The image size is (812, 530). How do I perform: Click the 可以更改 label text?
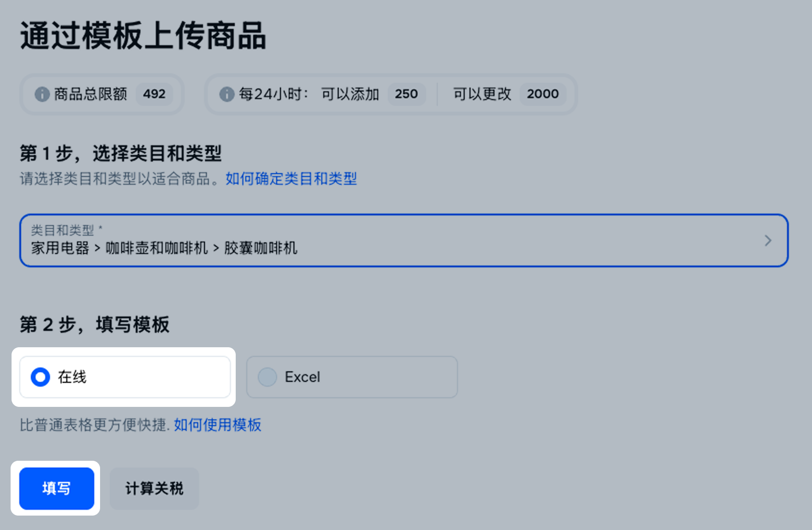[482, 94]
